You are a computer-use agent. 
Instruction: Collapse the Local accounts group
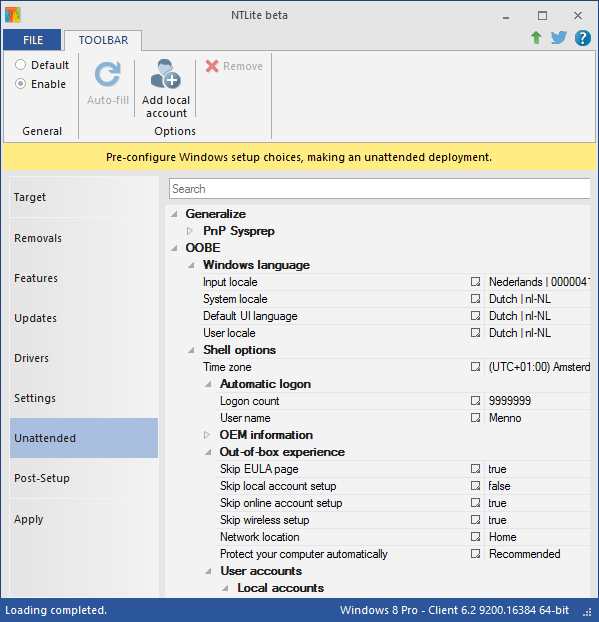(225, 588)
